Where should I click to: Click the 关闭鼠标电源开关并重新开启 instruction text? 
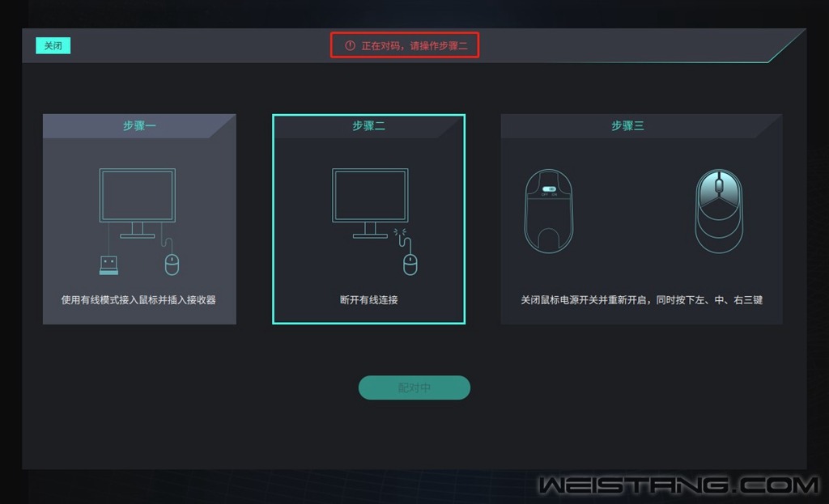coord(585,299)
